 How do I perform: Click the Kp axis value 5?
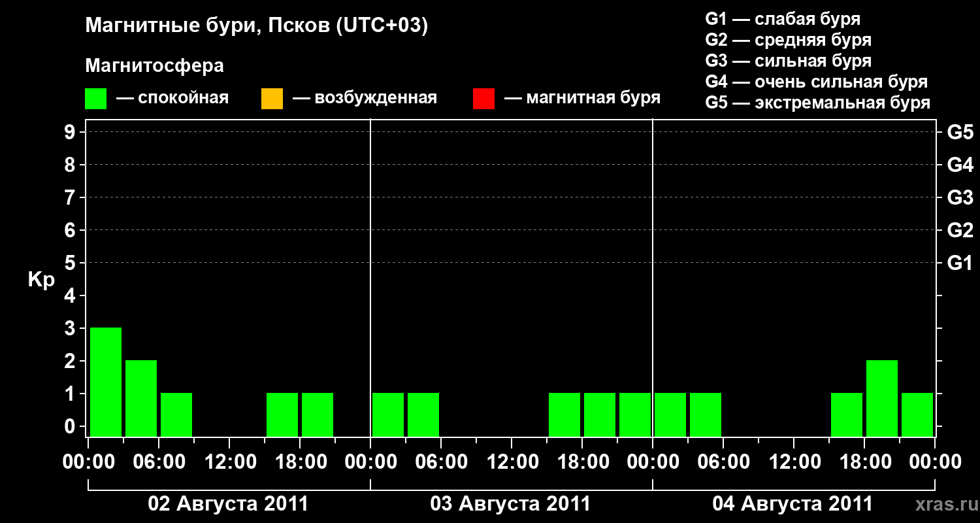[x=71, y=263]
